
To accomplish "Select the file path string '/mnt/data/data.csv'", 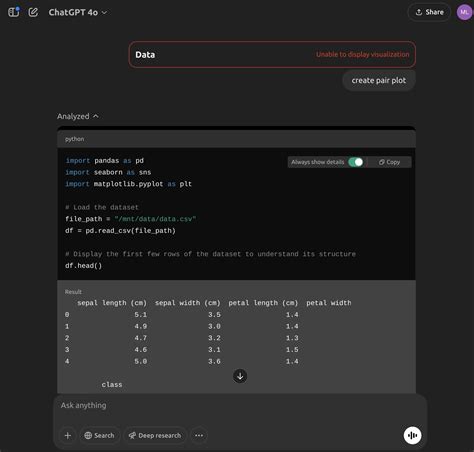I will (155, 219).
